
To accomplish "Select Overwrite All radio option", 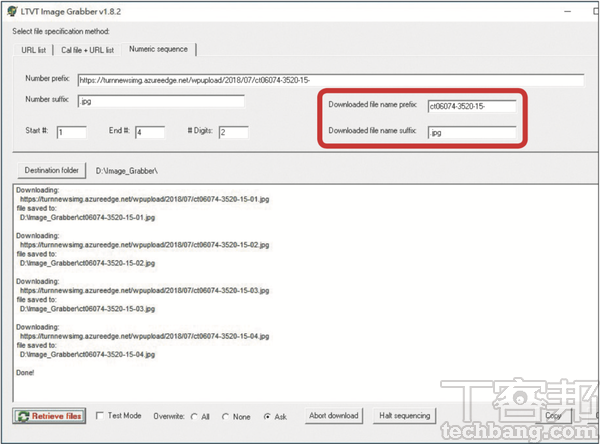I will click(194, 416).
